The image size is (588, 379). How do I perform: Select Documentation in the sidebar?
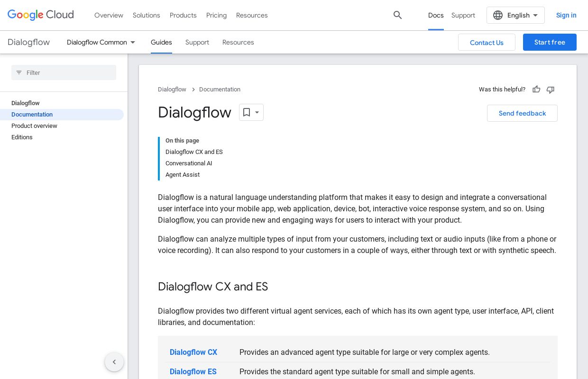62,115
